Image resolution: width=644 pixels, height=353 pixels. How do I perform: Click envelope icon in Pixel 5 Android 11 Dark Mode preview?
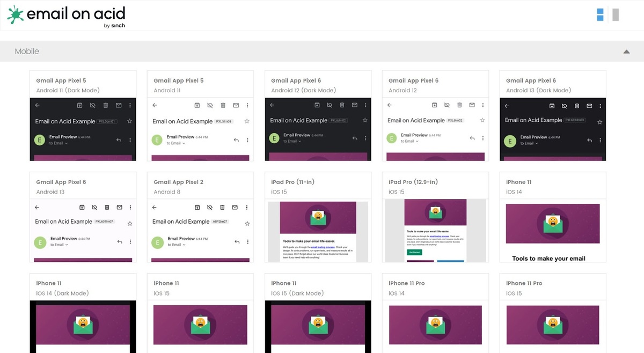[119, 105]
